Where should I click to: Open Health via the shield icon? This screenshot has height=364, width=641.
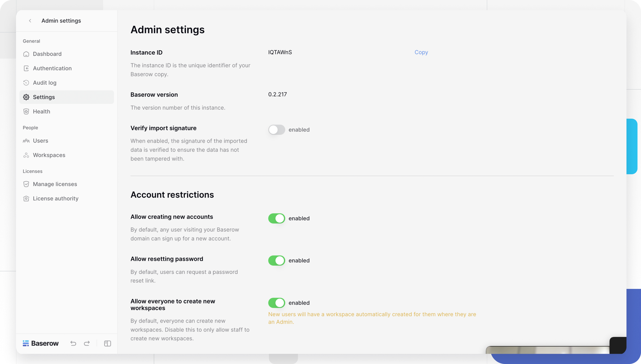point(26,111)
